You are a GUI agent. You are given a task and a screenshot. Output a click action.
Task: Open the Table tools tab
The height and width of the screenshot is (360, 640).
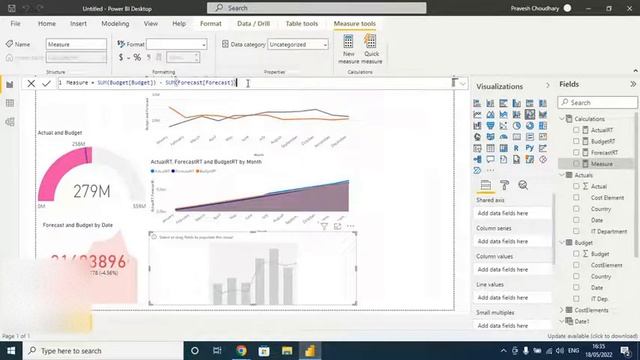[x=302, y=24]
